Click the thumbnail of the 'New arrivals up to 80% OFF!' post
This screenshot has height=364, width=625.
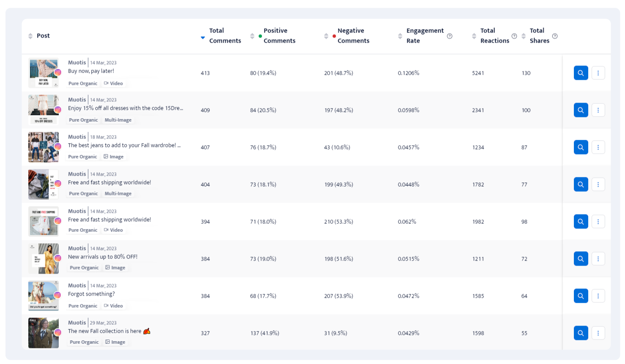pos(44,258)
